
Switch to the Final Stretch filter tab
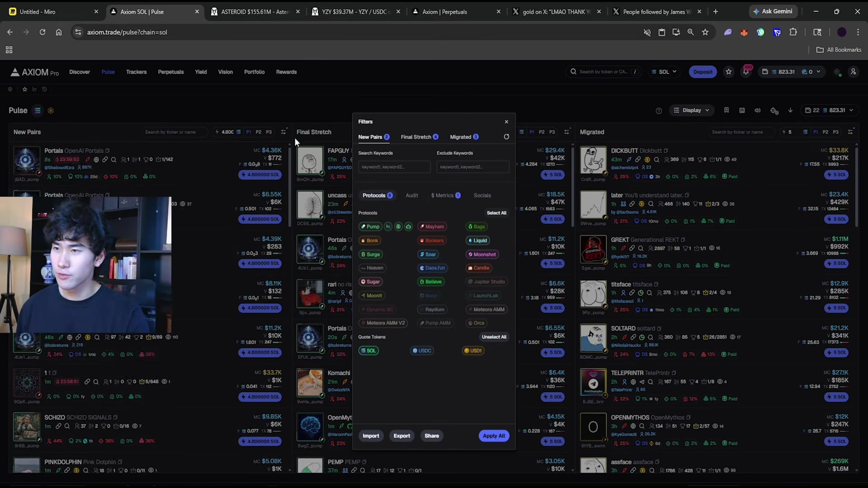click(420, 137)
